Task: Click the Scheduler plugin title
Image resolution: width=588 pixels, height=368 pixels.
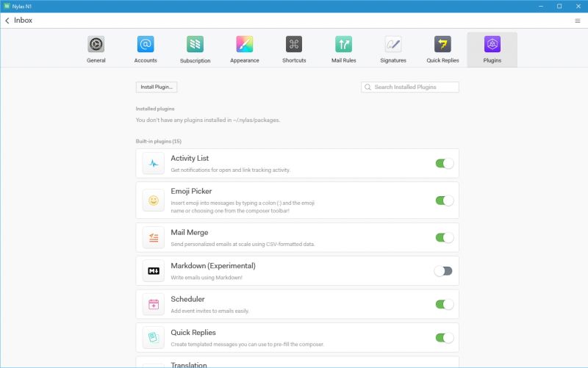Action: pyautogui.click(x=187, y=299)
